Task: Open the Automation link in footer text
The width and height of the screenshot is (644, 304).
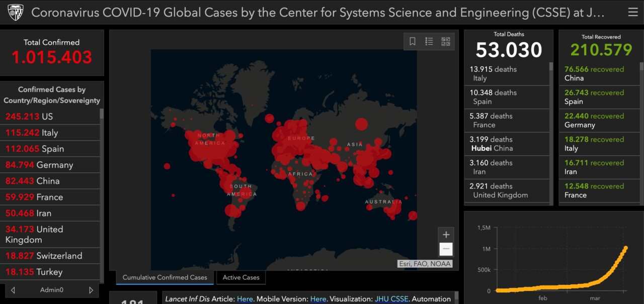Action: (x=431, y=299)
